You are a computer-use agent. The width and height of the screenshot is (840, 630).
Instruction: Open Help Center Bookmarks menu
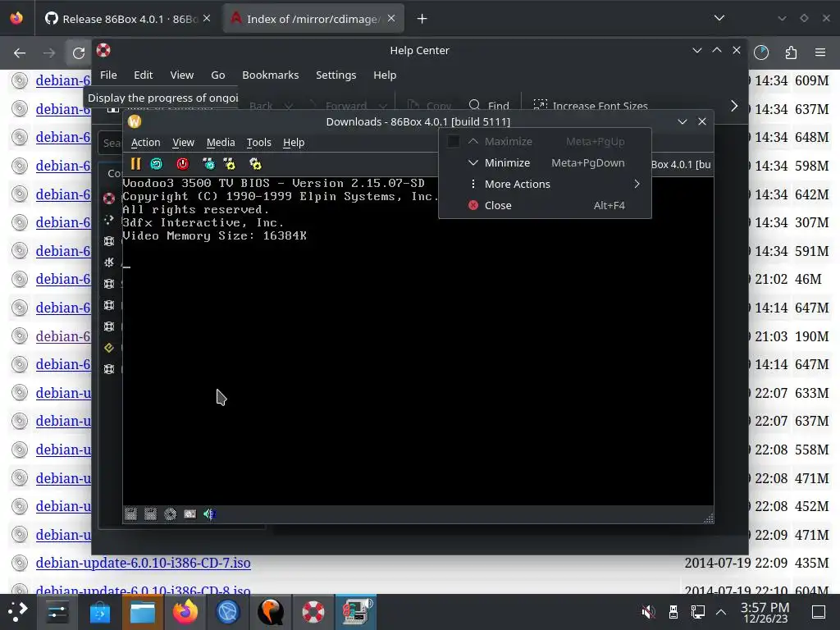271,75
